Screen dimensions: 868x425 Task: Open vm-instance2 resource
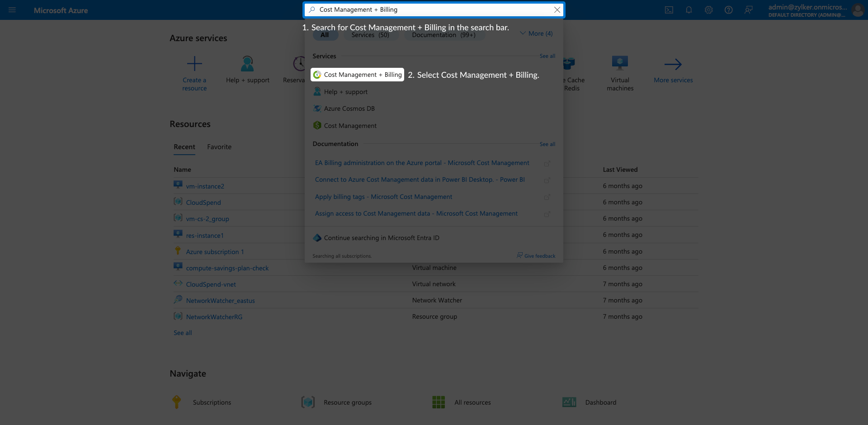pos(205,186)
